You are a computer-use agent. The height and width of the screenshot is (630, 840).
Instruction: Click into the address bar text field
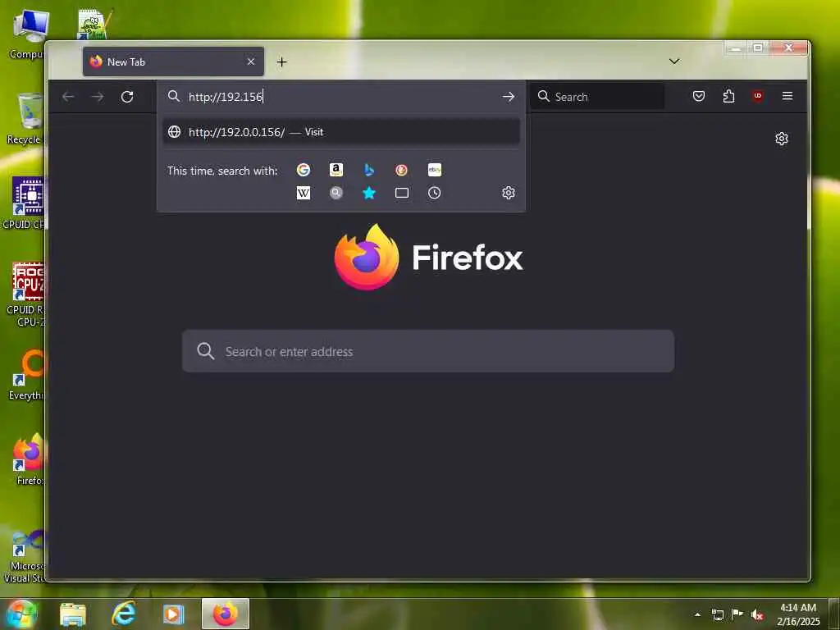click(340, 97)
